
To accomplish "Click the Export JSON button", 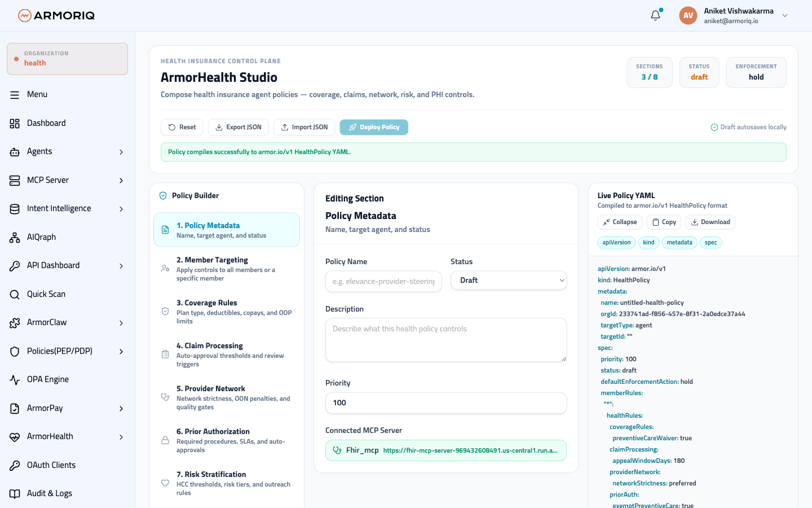I will pos(239,127).
